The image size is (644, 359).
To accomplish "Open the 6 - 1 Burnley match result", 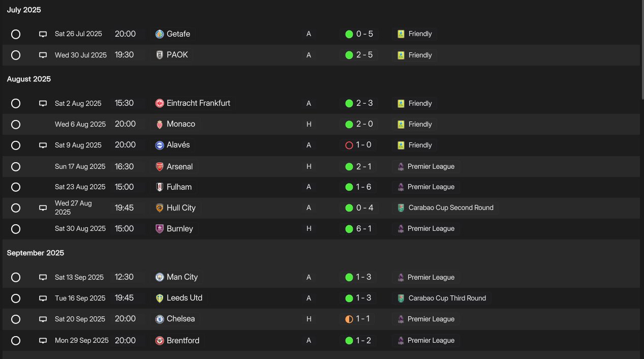I will point(363,229).
